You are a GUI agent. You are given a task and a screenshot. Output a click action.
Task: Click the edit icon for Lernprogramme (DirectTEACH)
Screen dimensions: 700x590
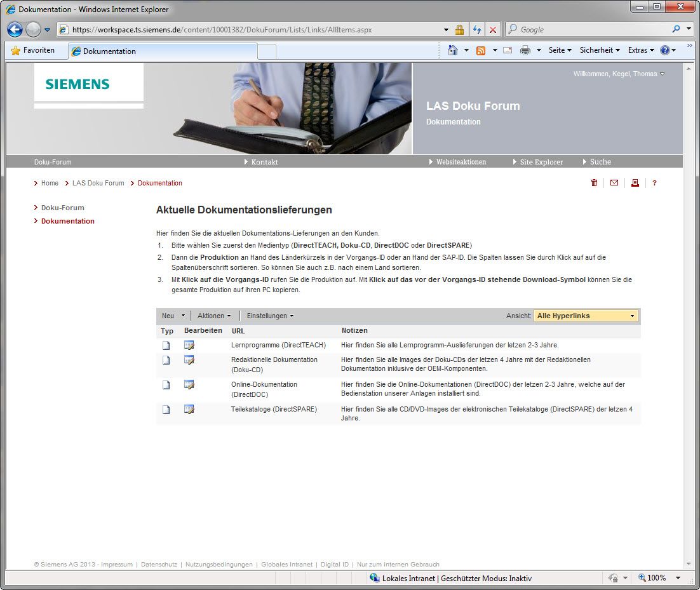[189, 345]
